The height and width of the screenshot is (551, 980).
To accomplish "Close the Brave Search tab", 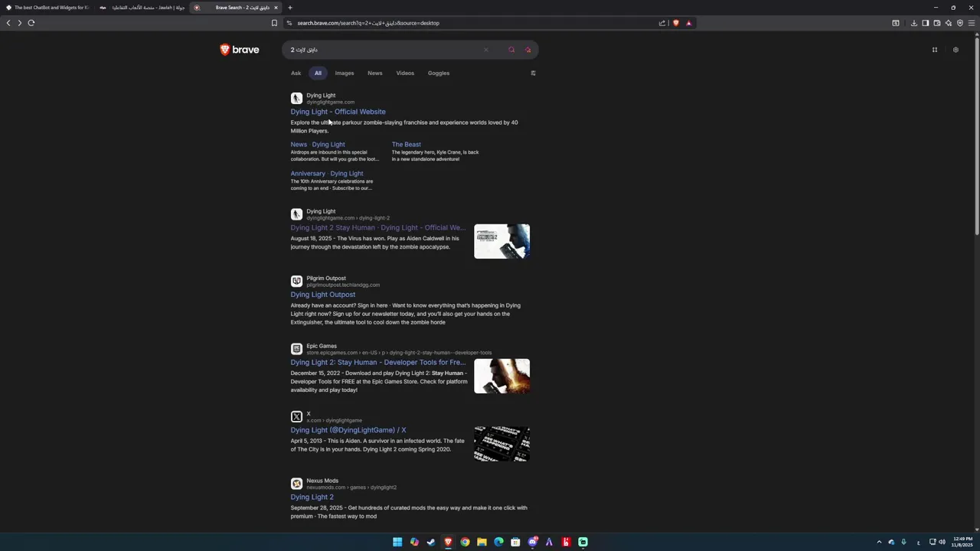I will [x=276, y=8].
